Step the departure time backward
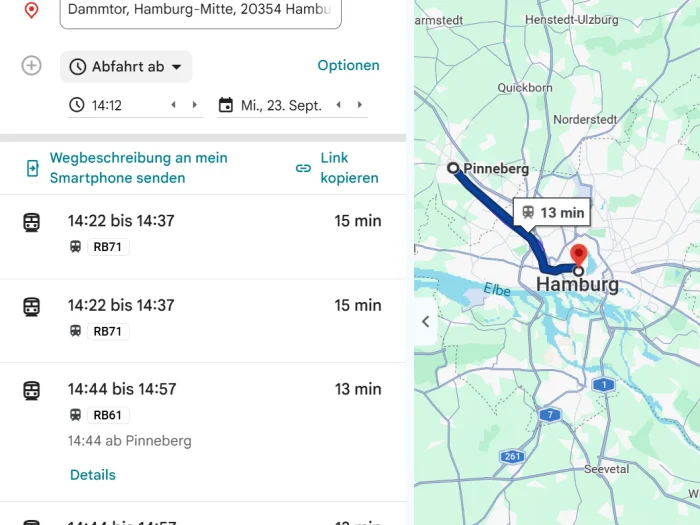Viewport: 700px width, 525px height. coord(174,105)
